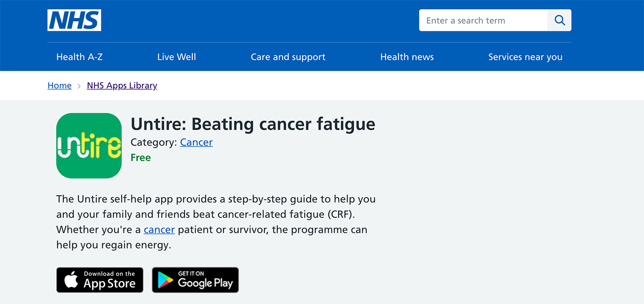The width and height of the screenshot is (644, 304).
Task: Click the 'Untire: Beating cancer fatigue' heading
Action: (253, 124)
